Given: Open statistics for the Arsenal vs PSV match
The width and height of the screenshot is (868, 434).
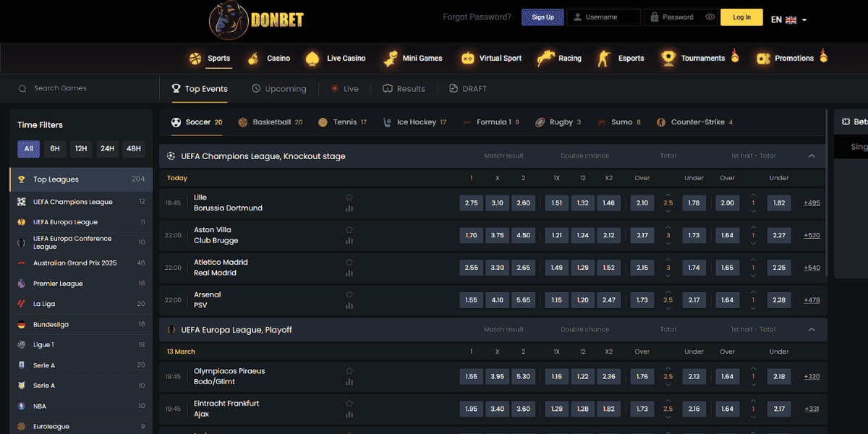Looking at the screenshot, I should tap(349, 305).
